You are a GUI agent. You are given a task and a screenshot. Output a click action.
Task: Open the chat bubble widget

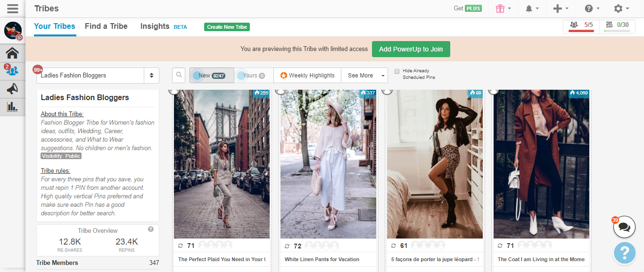coord(624,227)
